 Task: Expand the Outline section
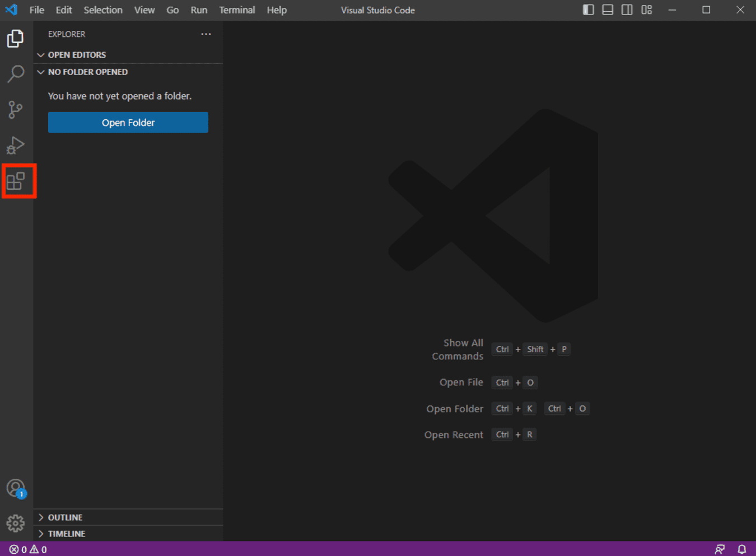point(128,517)
